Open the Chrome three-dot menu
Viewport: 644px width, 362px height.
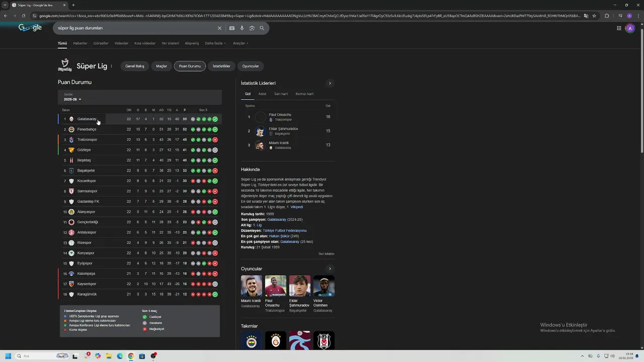coord(638,16)
